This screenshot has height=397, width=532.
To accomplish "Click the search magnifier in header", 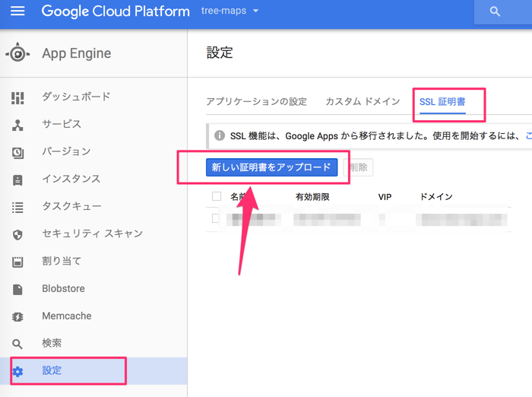I will [495, 11].
